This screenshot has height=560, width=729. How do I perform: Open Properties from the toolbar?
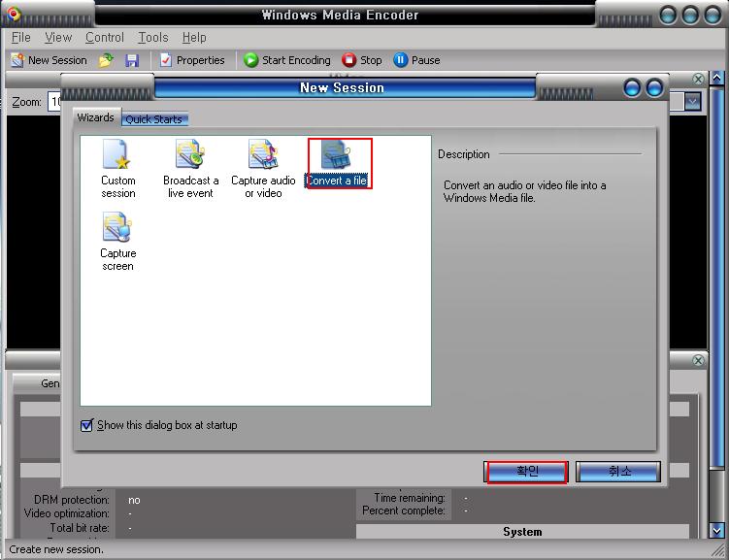192,60
